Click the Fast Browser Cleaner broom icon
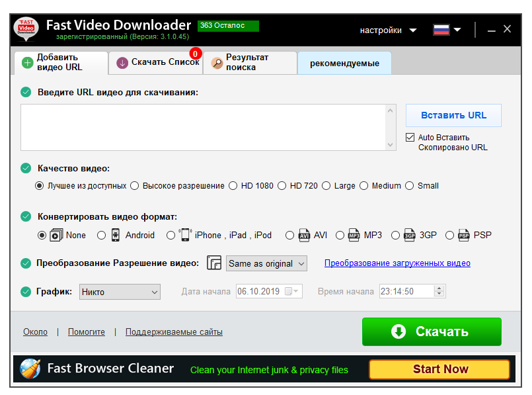Viewport: 532px width, 395px height. (x=30, y=369)
